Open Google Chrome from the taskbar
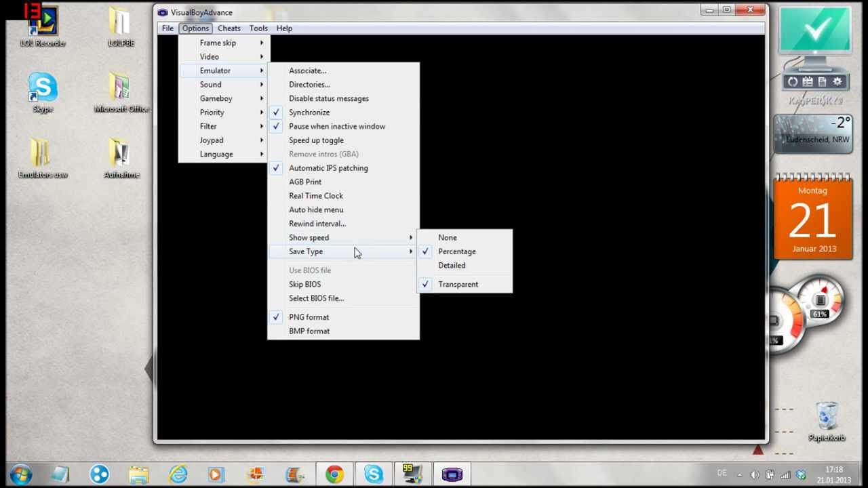868x488 pixels. point(334,474)
